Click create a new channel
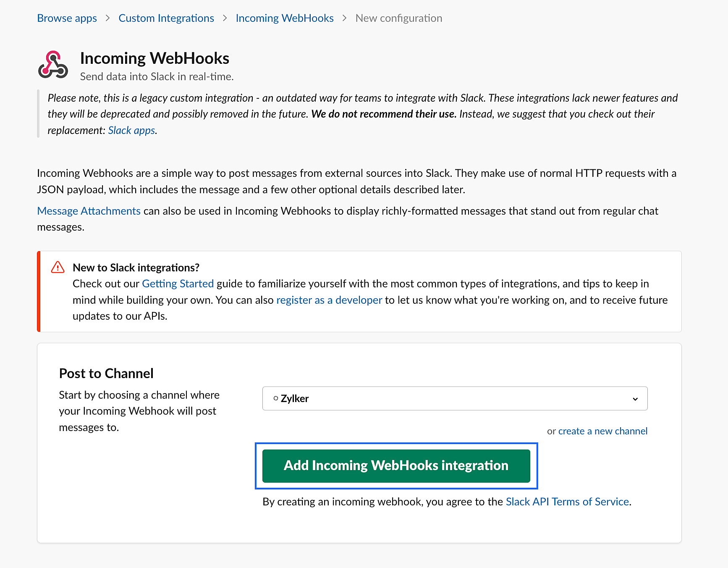Image resolution: width=728 pixels, height=568 pixels. pyautogui.click(x=602, y=431)
